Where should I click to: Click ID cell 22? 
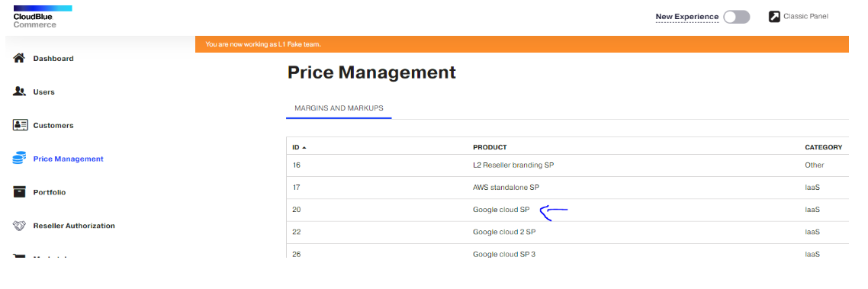click(297, 232)
